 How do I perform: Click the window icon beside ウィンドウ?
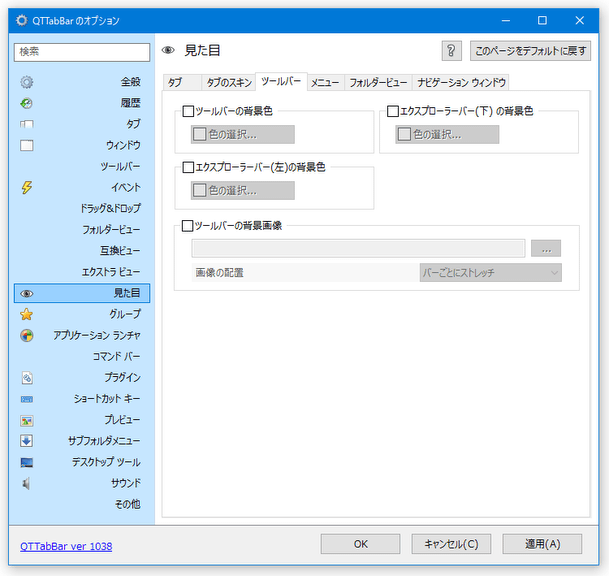point(26,145)
